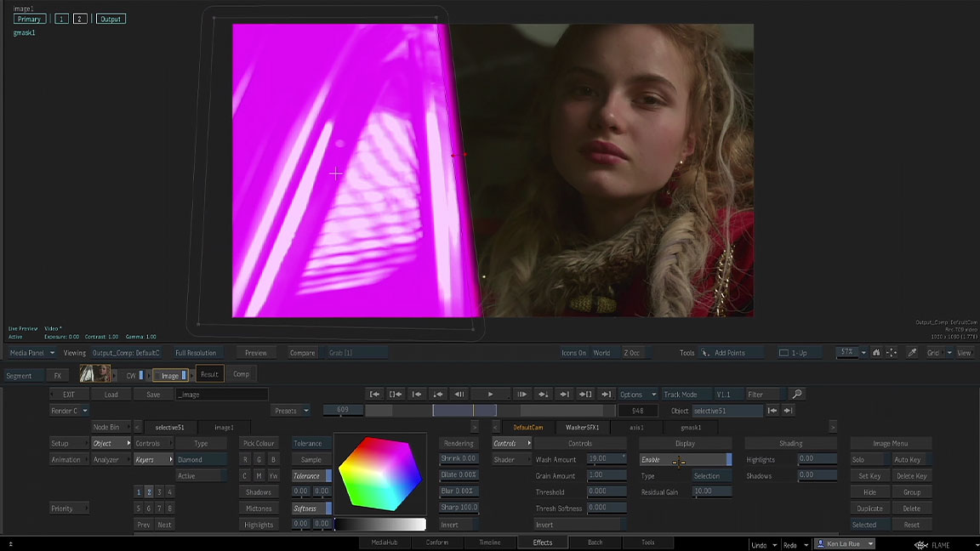The image size is (980, 551).
Task: Click the Wash Amount value field
Action: tap(607, 460)
